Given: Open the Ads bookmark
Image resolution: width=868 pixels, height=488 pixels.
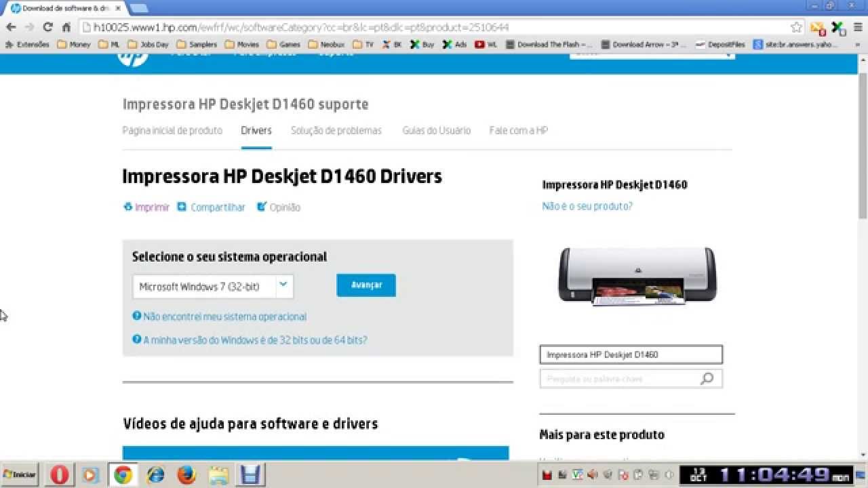Looking at the screenshot, I should pos(454,44).
